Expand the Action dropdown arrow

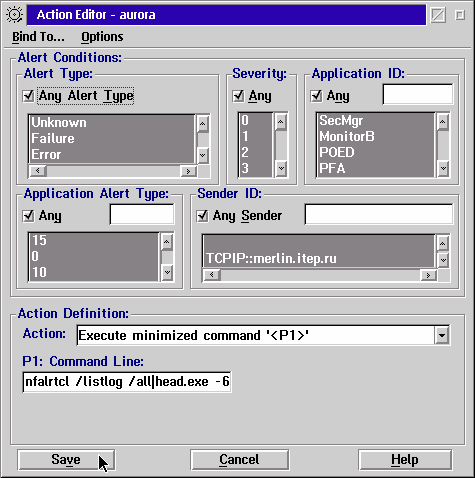click(x=442, y=335)
